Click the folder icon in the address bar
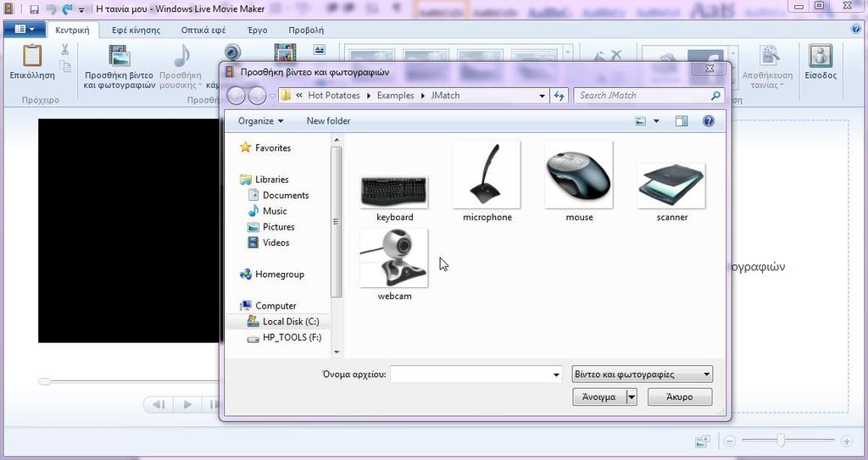868x460 pixels. point(286,95)
